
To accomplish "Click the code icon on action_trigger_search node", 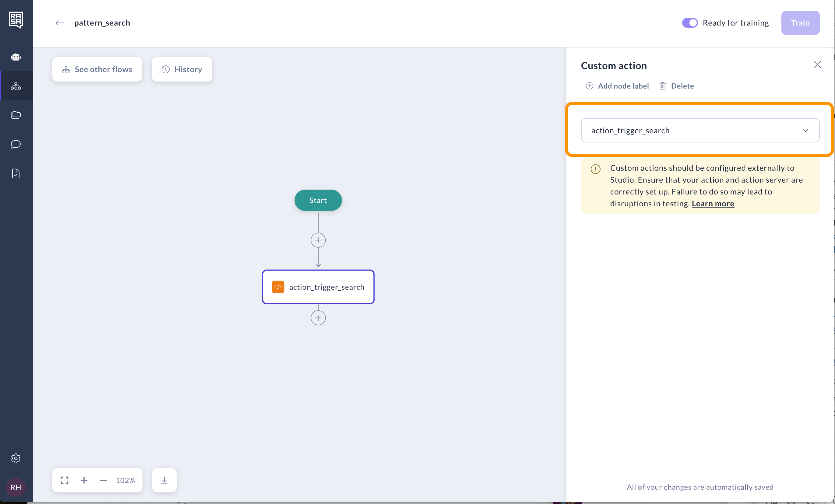I will (x=277, y=287).
